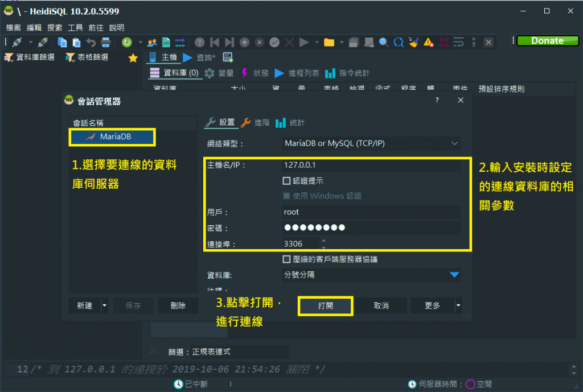Toggle the 壓縮的客戶端服務器協議 checkbox
The image size is (583, 392).
(x=286, y=259)
